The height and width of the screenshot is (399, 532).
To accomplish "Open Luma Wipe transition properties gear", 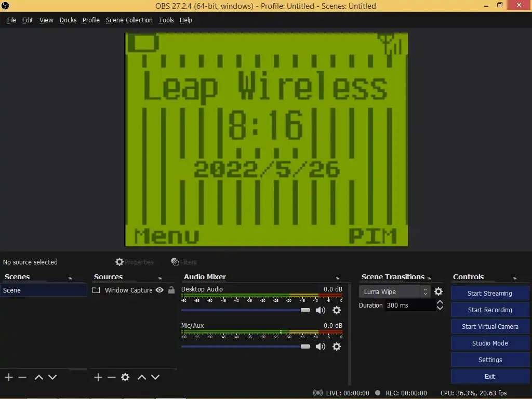I will click(x=438, y=291).
